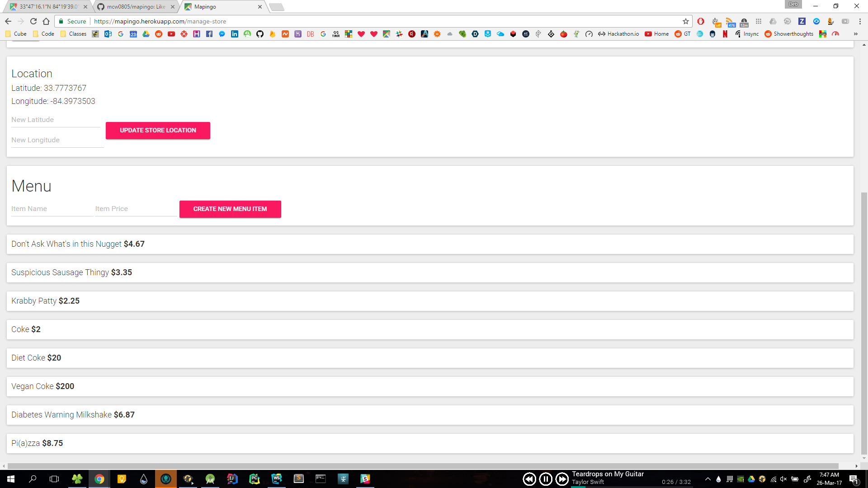Screen dimensions: 868x488
Task: Open the Classes bookmarks folder
Action: (73, 34)
